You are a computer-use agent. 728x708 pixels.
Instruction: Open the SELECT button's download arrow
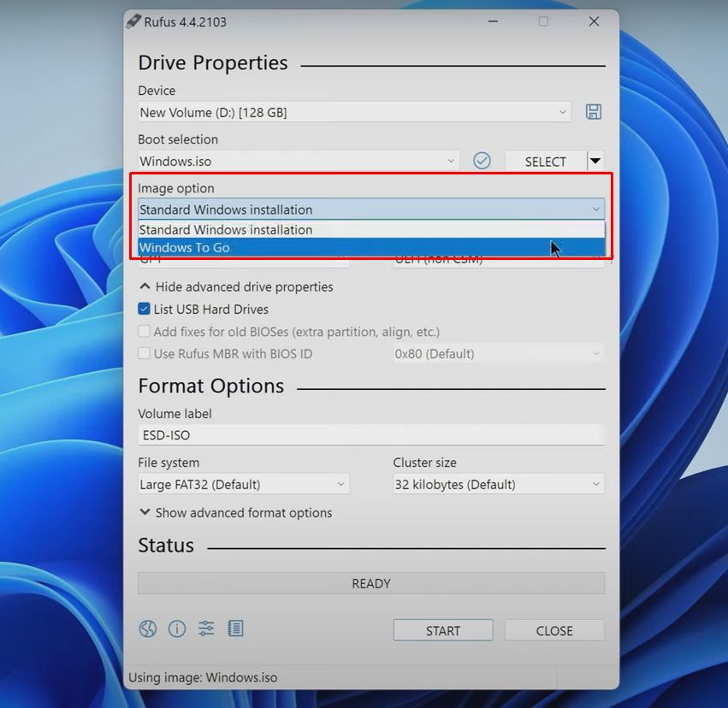pyautogui.click(x=595, y=161)
